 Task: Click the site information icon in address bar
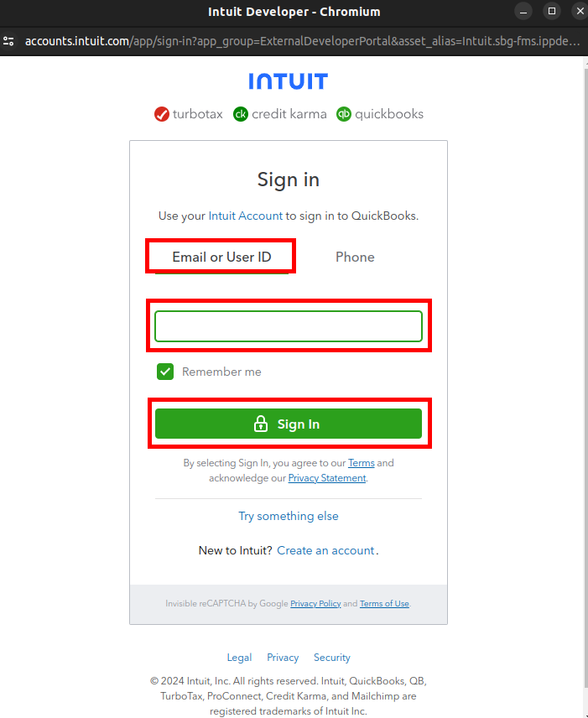(x=9, y=40)
